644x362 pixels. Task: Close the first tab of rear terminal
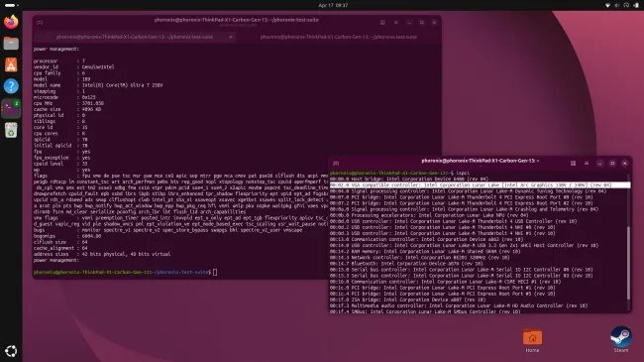click(231, 37)
